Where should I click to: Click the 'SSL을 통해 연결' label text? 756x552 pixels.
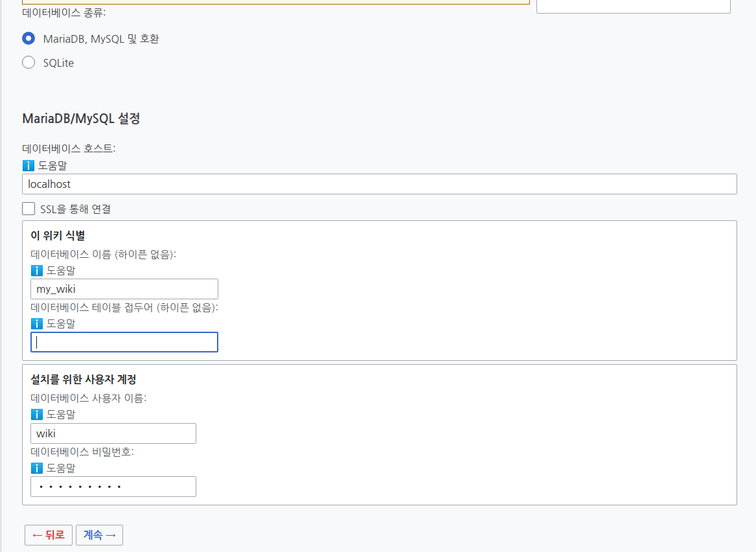click(75, 209)
